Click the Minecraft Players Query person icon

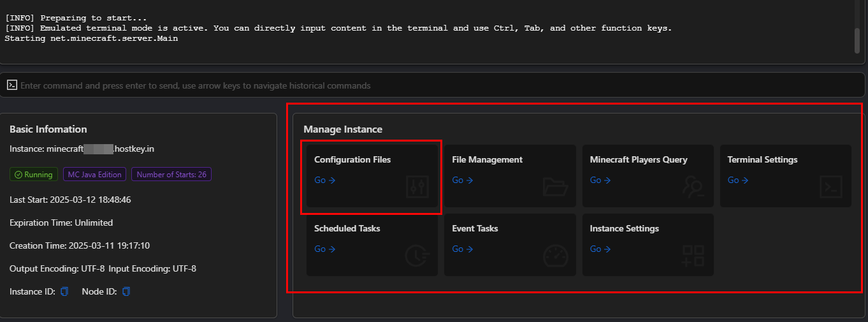[693, 187]
